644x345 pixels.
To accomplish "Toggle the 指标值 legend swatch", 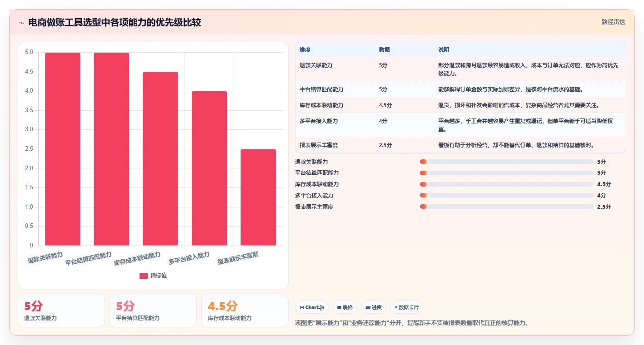I will pyautogui.click(x=144, y=276).
